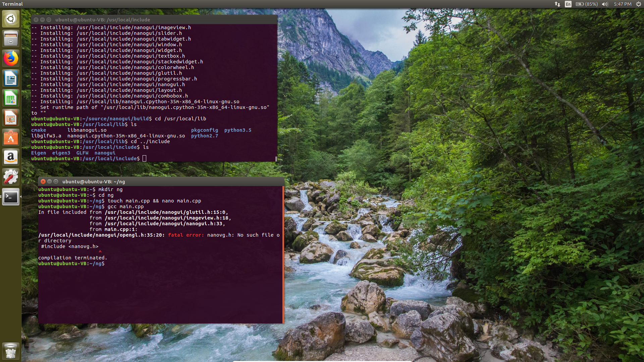This screenshot has width=644, height=362.
Task: Click 'fatal error:' text in ~/ng terminal
Action: tap(186, 235)
